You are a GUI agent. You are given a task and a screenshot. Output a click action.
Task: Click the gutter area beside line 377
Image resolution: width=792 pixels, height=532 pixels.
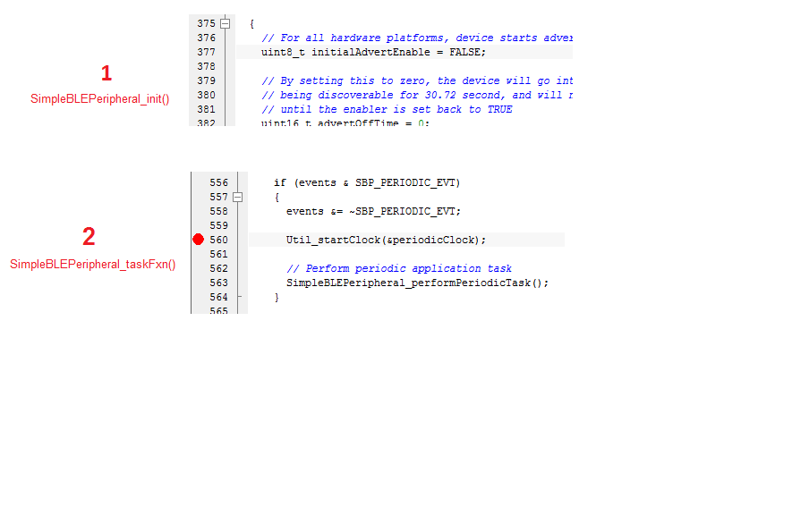click(198, 52)
